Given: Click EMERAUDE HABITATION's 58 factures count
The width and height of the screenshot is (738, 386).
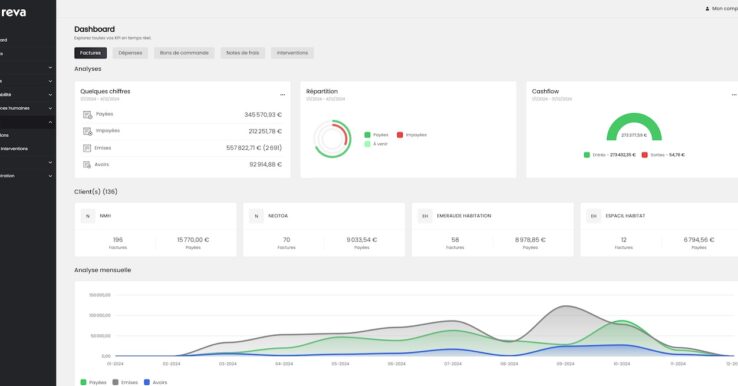Looking at the screenshot, I should pos(455,240).
